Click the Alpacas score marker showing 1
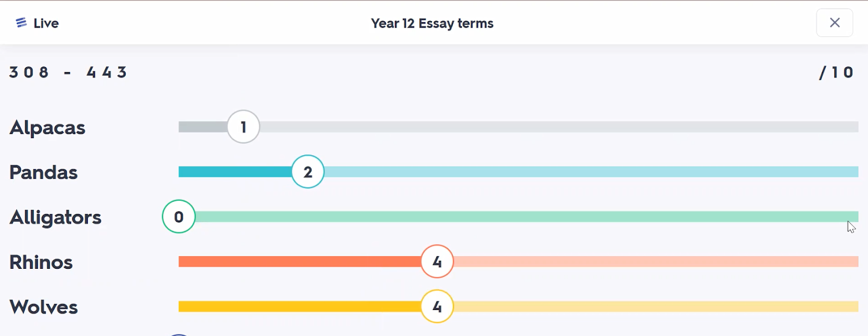Image resolution: width=868 pixels, height=336 pixels. (244, 127)
